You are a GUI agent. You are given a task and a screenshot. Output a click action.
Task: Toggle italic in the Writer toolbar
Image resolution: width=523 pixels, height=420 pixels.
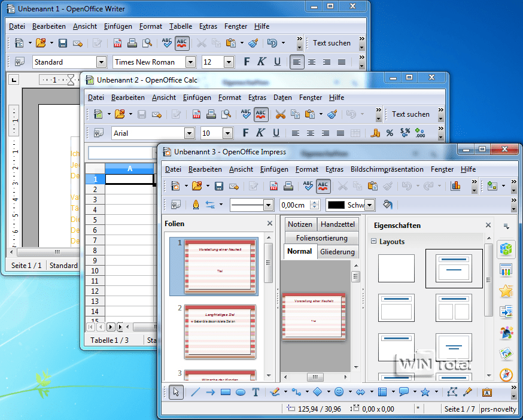coord(261,62)
